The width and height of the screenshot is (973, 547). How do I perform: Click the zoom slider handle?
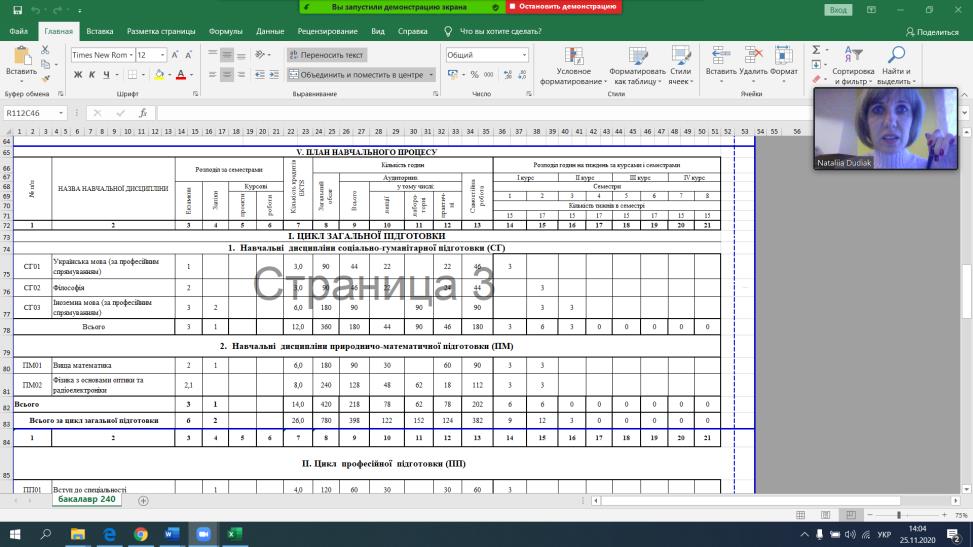(x=899, y=515)
